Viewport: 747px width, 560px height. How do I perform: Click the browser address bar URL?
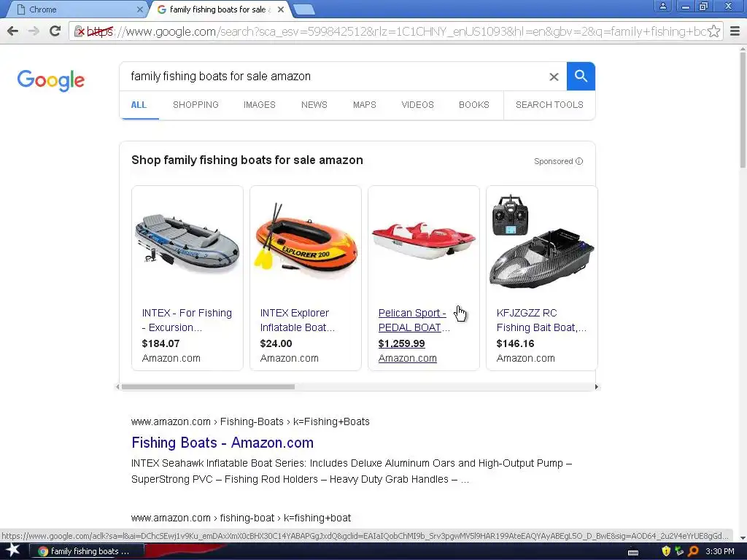[x=396, y=31]
